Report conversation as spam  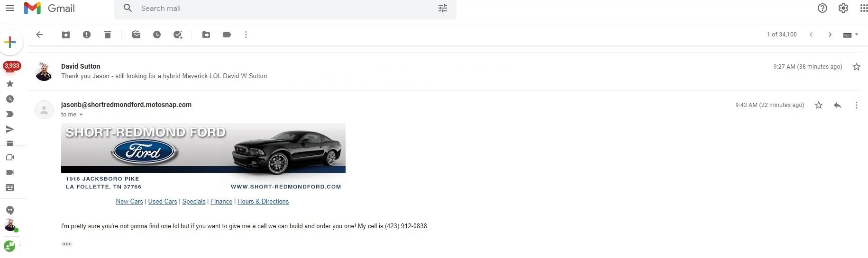(87, 35)
